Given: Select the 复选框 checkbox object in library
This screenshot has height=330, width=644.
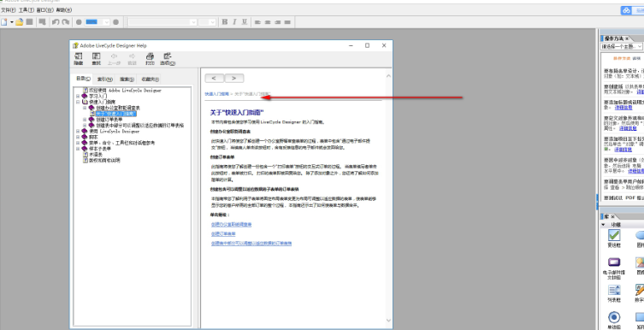Looking at the screenshot, I should click(614, 239).
